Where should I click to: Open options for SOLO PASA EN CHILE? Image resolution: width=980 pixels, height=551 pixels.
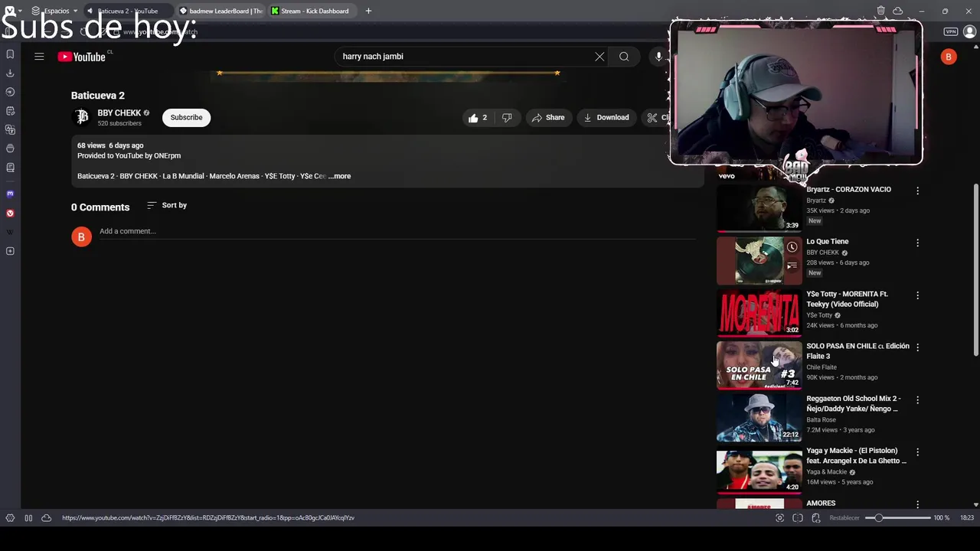tap(917, 347)
